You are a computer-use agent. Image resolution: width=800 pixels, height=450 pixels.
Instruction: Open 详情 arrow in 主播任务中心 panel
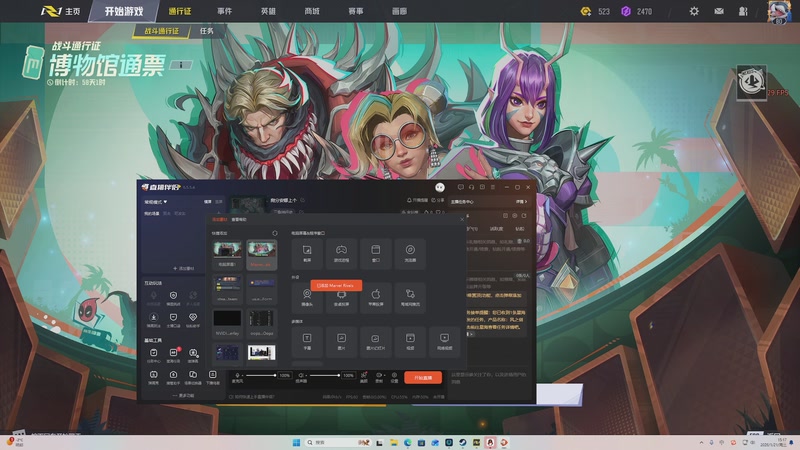(x=521, y=202)
